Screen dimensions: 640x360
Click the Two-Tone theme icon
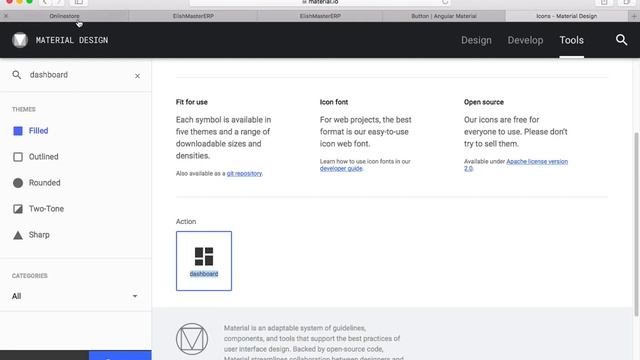click(x=18, y=209)
